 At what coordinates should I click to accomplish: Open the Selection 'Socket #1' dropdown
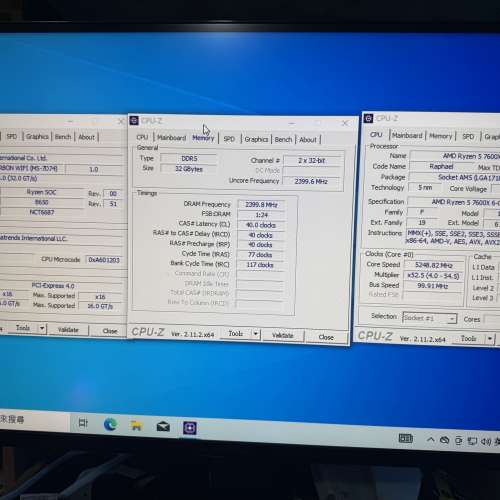430,318
